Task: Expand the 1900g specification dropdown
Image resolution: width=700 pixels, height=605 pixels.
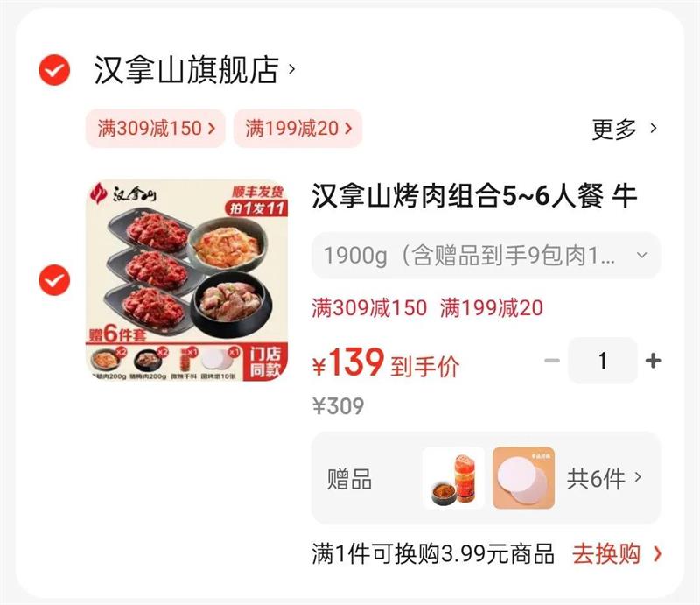Action: 486,255
